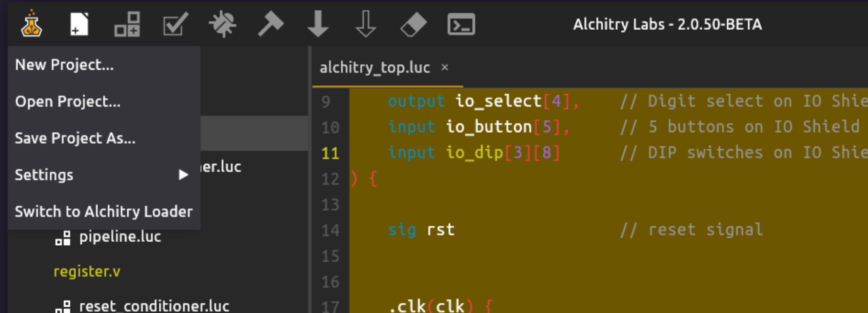The height and width of the screenshot is (313, 868).
Task: Click the build hammer icon
Action: pos(270,24)
